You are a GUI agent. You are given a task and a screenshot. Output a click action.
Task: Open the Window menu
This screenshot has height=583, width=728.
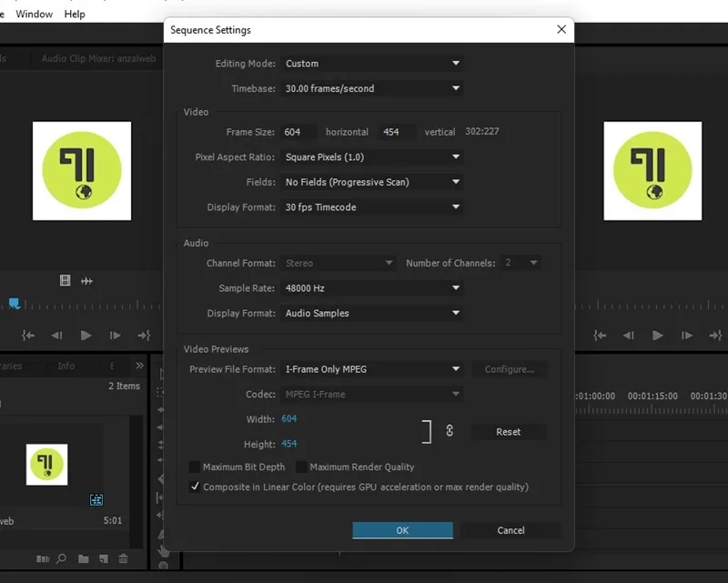pos(35,14)
